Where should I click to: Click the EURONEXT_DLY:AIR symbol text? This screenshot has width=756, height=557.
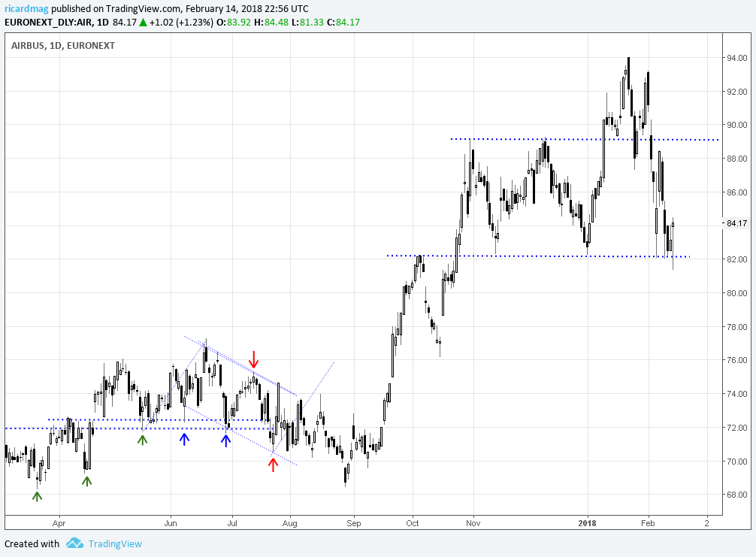[x=49, y=23]
